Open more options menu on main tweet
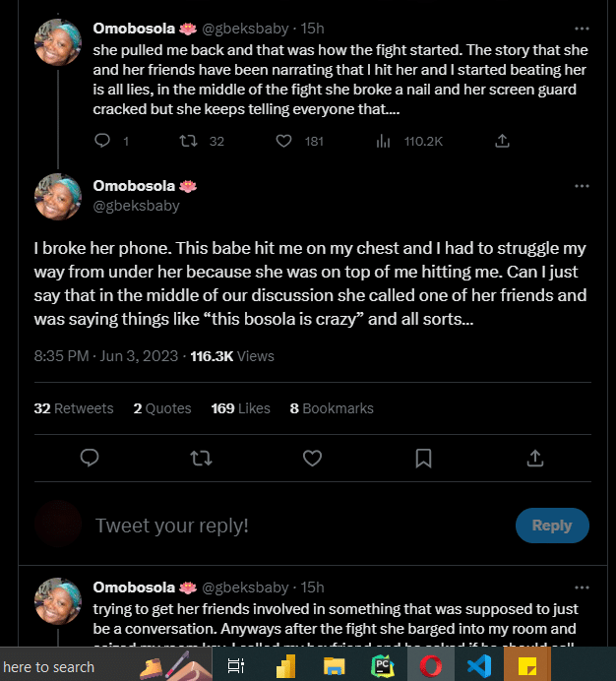This screenshot has width=616, height=681. click(582, 186)
